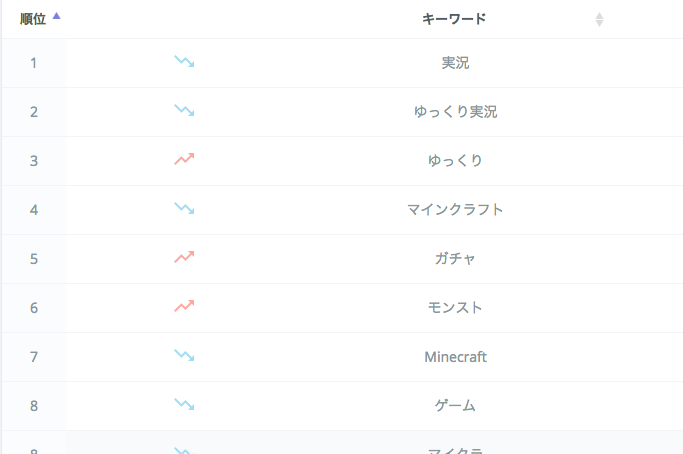Viewport: 683px width, 454px height.
Task: Click the downward trend icon for マインクラフト
Action: (x=184, y=209)
